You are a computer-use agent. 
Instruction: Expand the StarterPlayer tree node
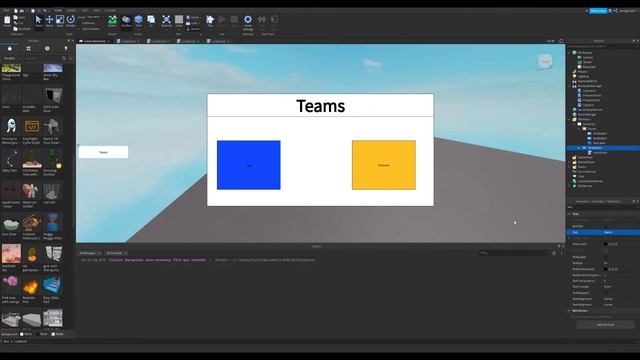[569, 162]
